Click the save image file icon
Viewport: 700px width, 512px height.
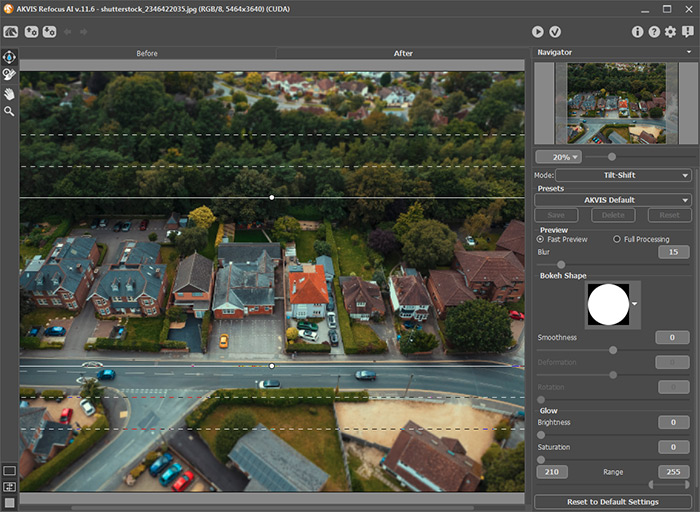tap(49, 32)
